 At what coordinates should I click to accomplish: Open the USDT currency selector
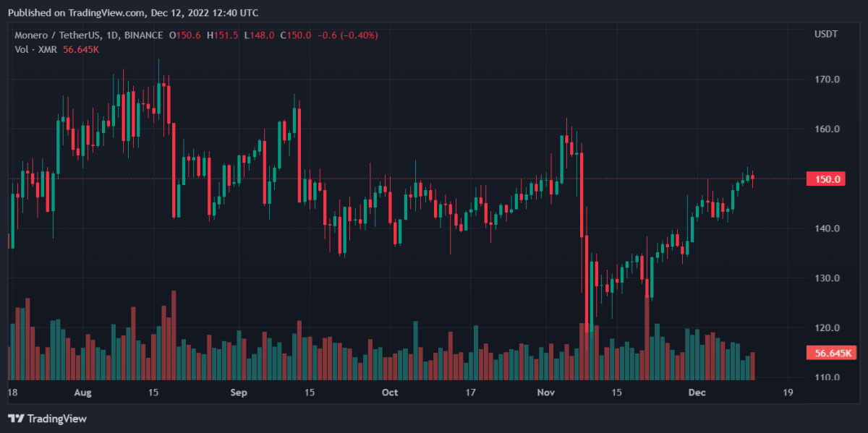tap(825, 35)
